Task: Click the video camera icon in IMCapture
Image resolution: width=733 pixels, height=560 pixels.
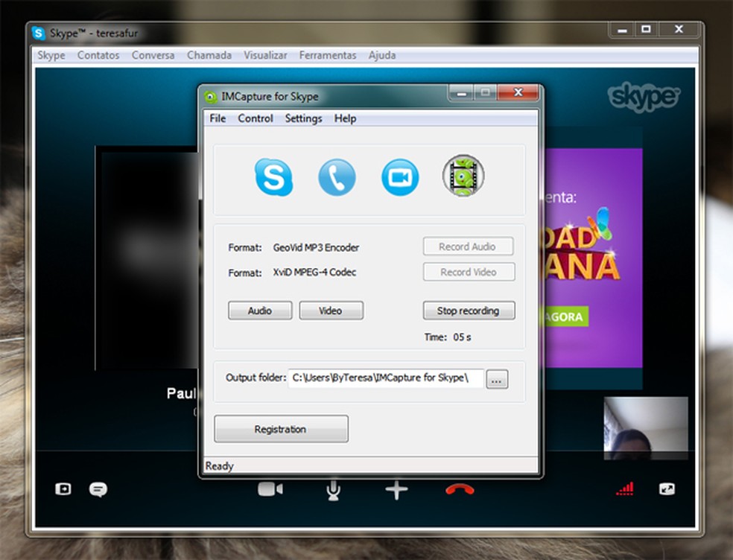Action: [400, 177]
